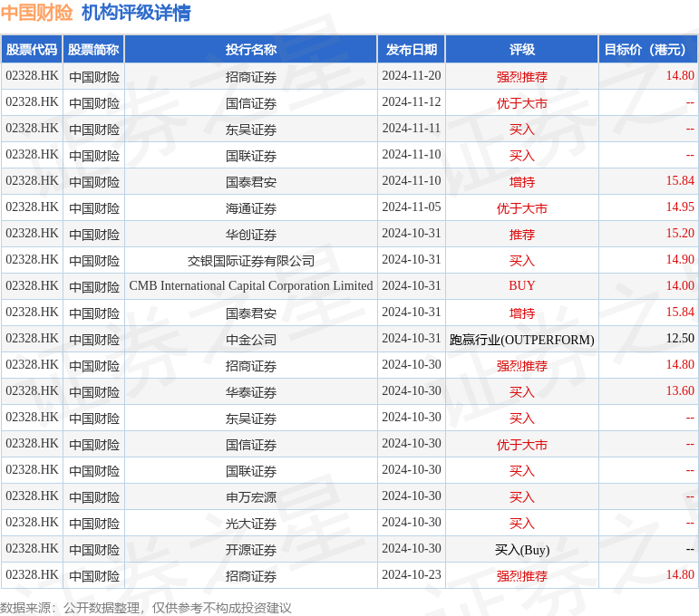Select target price 12.50
This screenshot has height=616, width=699.
point(680,339)
